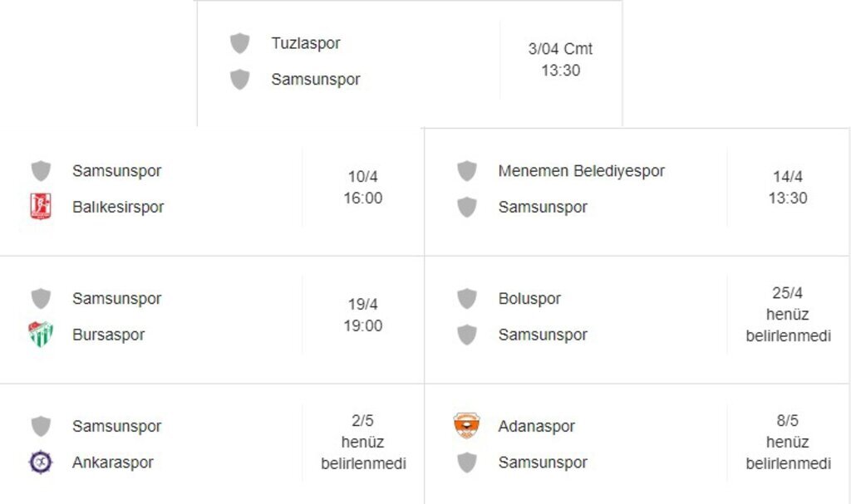
Task: Click the purple Ankaraspor club logo
Action: tap(41, 462)
